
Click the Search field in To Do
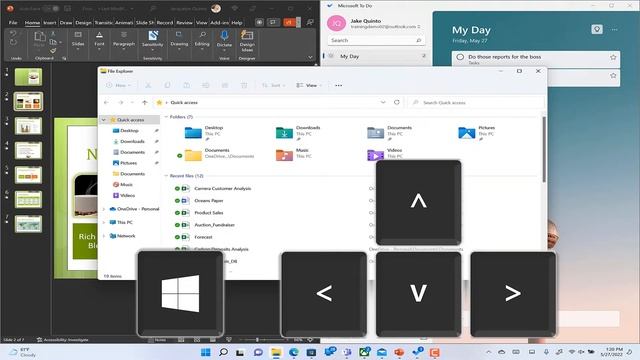coord(376,40)
